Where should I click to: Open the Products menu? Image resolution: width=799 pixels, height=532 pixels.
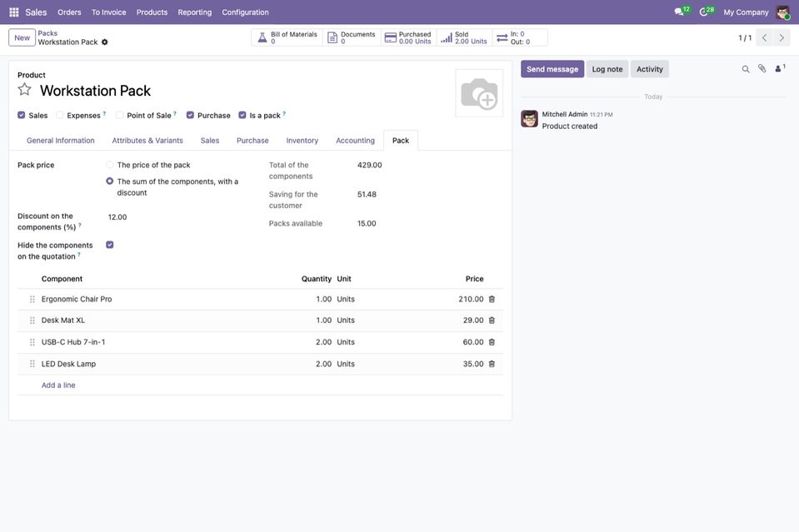click(152, 12)
